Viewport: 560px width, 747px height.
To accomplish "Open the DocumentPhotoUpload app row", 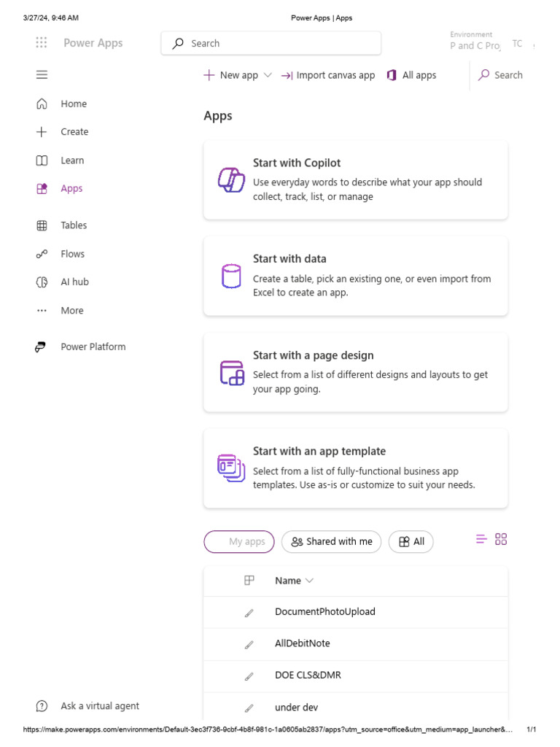I will [x=356, y=612].
